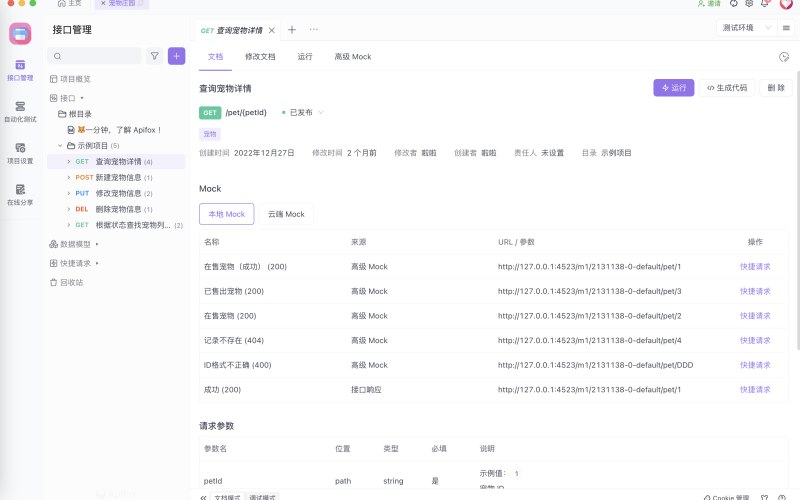Close the 查询宠物详情 tab
Viewport: 800px width, 500px height.
[x=272, y=30]
